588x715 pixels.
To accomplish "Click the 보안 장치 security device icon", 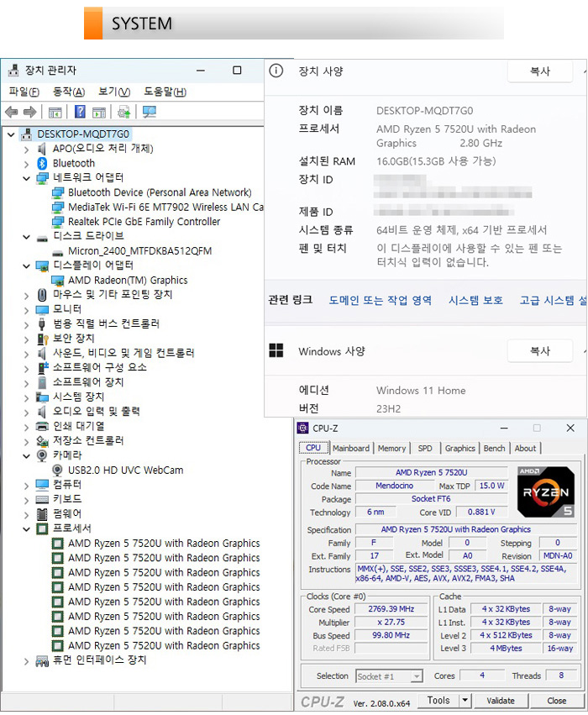I will coord(42,339).
